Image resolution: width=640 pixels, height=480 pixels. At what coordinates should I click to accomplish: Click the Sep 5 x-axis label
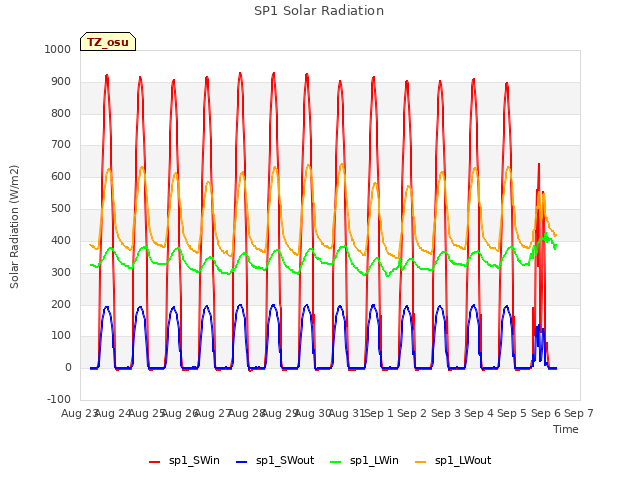point(512,413)
